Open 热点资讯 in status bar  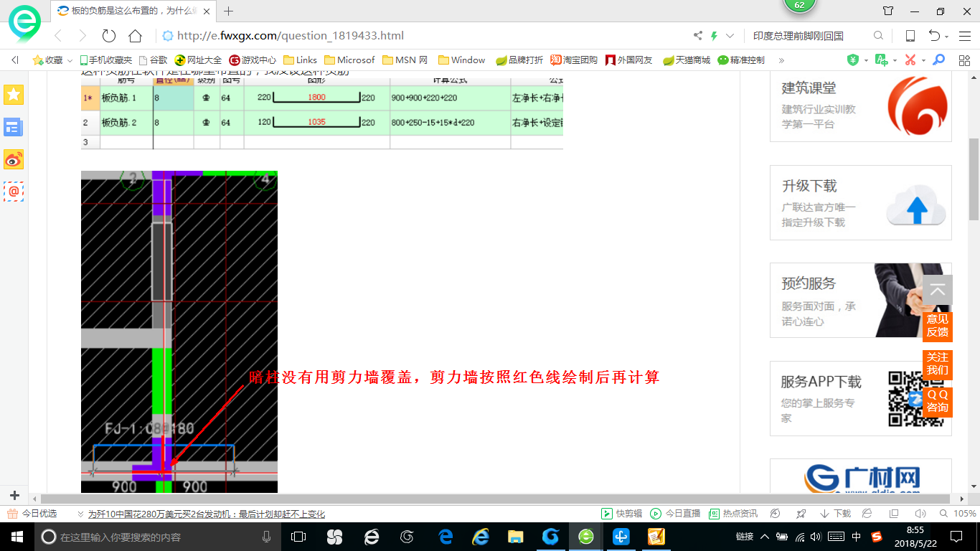732,514
